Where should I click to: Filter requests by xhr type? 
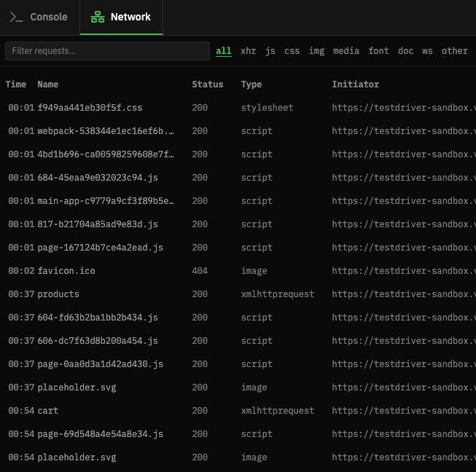click(248, 51)
